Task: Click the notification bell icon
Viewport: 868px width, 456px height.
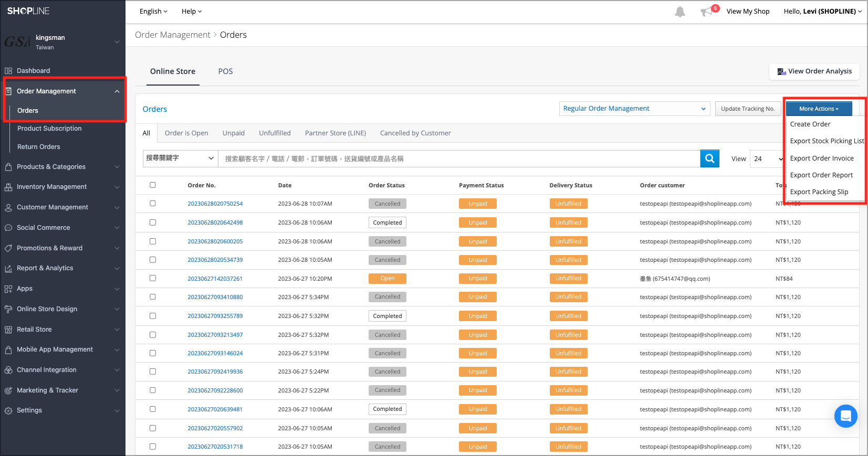Action: pyautogui.click(x=679, y=12)
